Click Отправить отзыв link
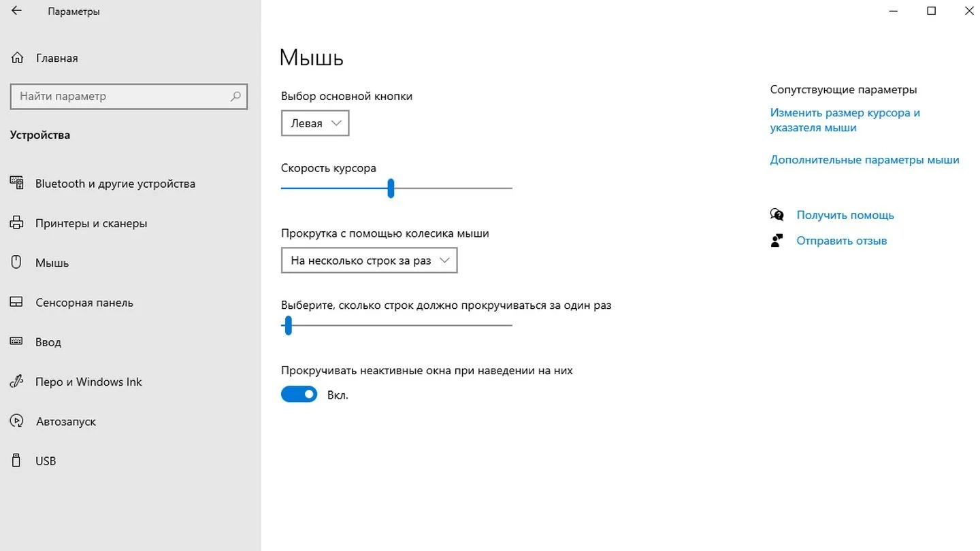Image resolution: width=980 pixels, height=551 pixels. (842, 241)
